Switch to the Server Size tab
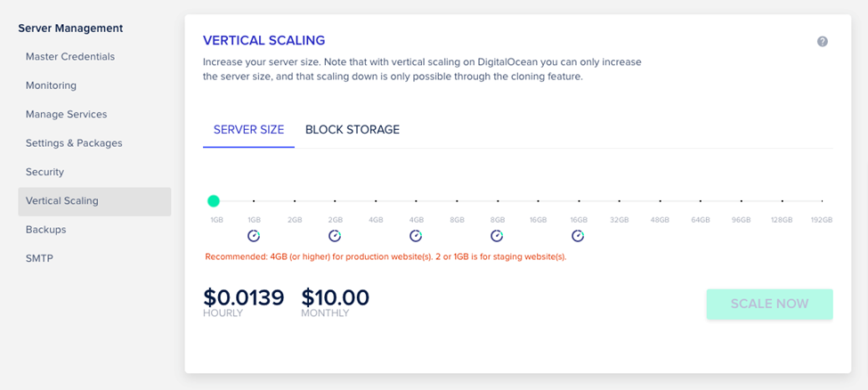Screen dimensions: 868x390 pos(248,130)
